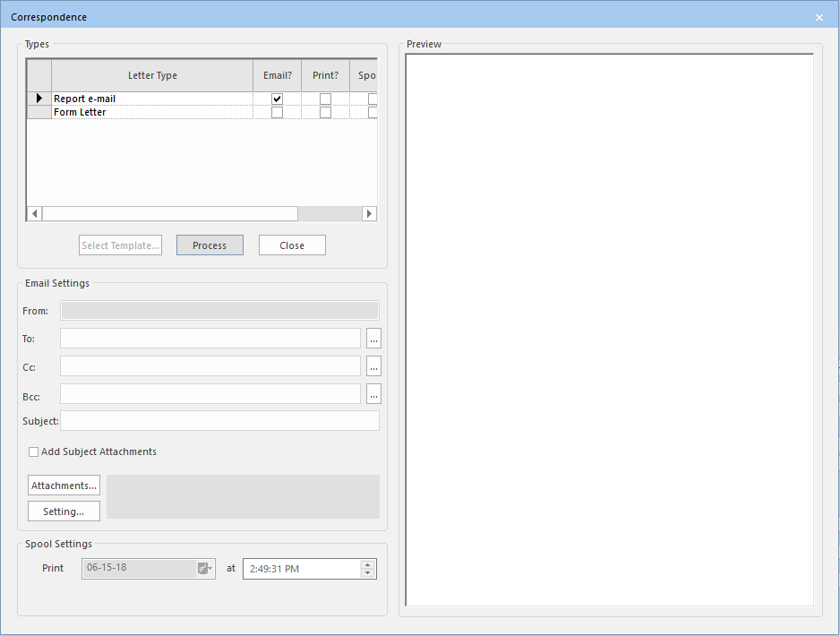Open address book for the To field

pyautogui.click(x=373, y=338)
